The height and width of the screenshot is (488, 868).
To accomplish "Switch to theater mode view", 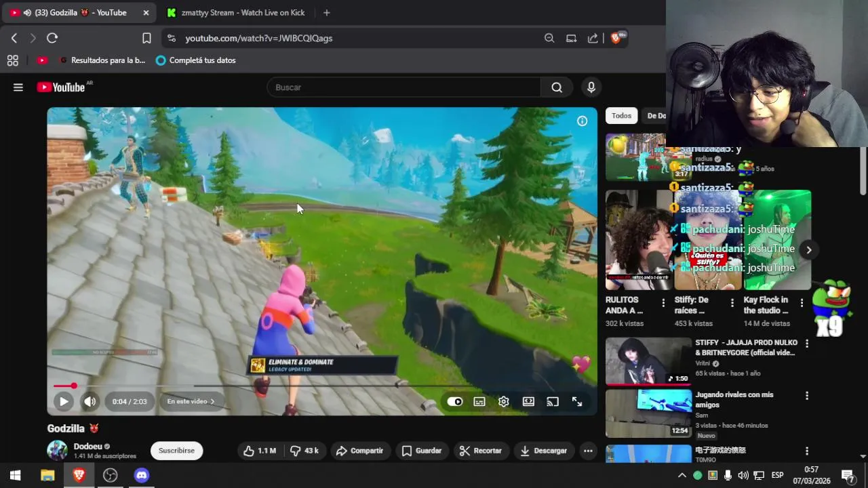I will click(x=528, y=401).
